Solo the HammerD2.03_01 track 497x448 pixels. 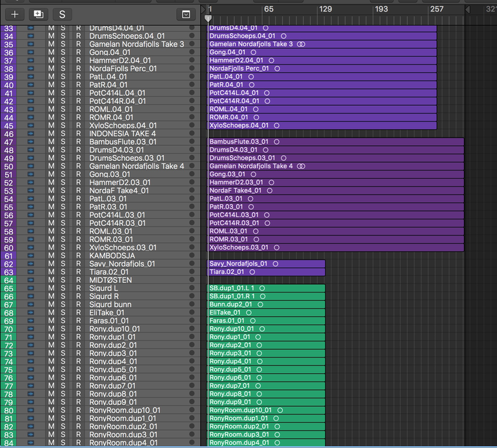(x=63, y=183)
